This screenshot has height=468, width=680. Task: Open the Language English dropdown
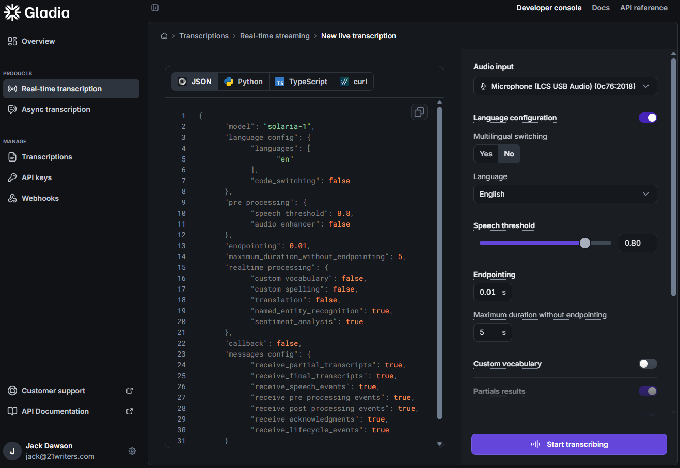coord(565,194)
